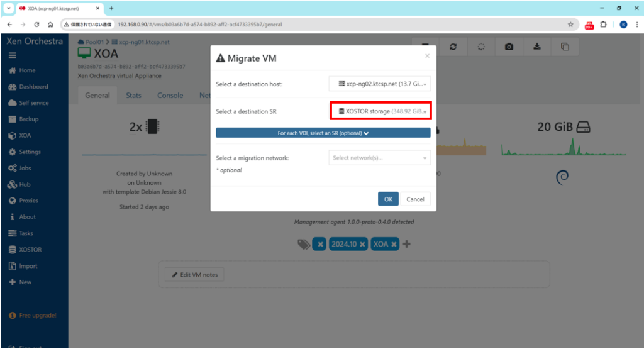Expand 'For each VDI, select an SR' section

tap(323, 133)
